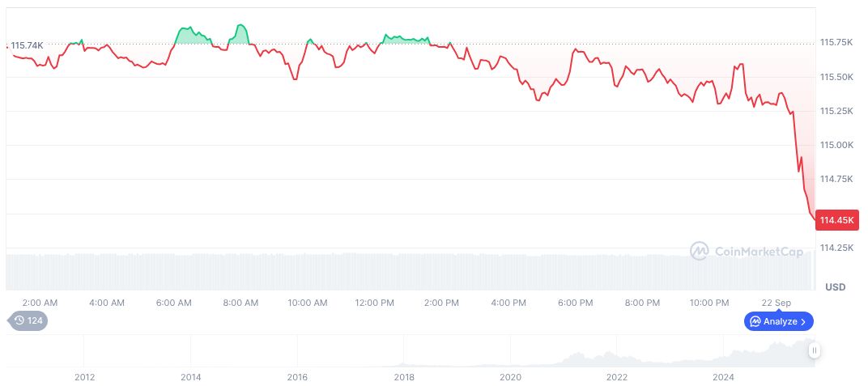Click 2016 on the overview timeline
868x386 pixels.
[x=297, y=376]
